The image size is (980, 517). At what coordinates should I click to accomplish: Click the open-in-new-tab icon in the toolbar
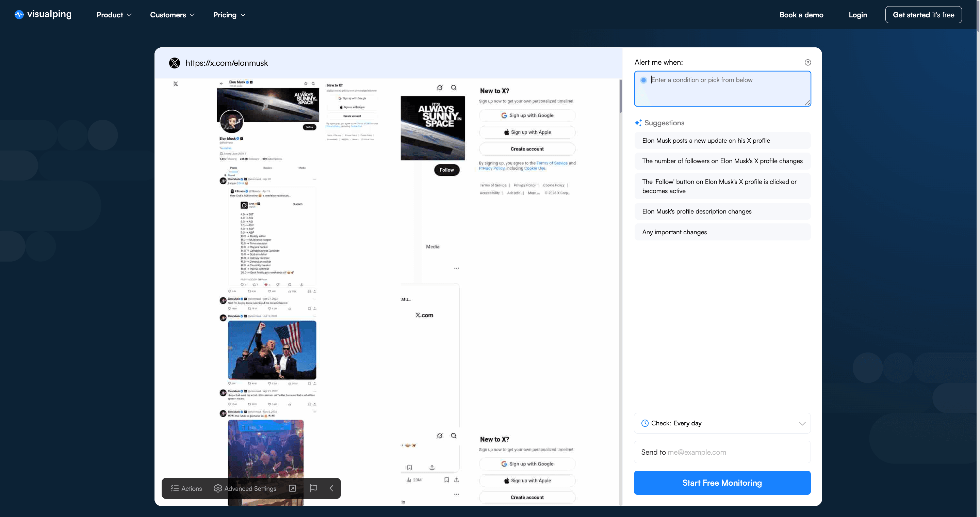point(292,488)
